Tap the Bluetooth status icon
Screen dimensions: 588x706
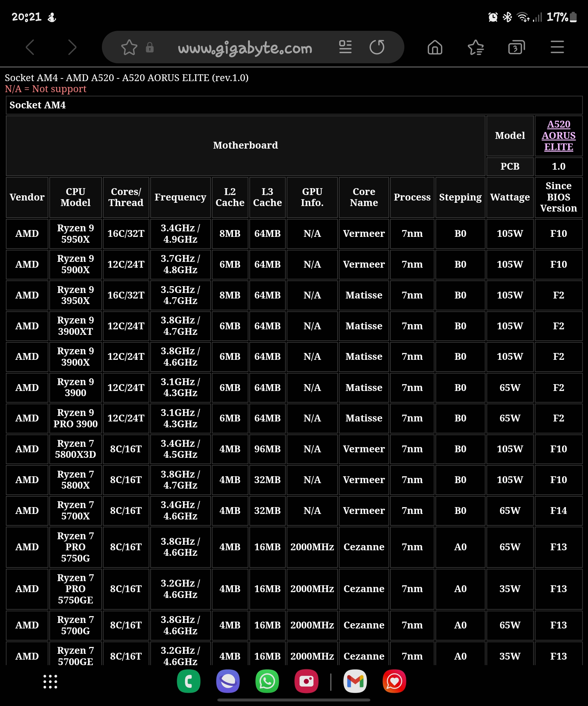[x=507, y=17]
